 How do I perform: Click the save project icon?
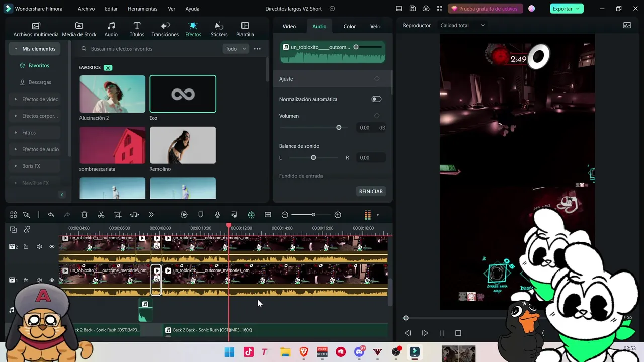pyautogui.click(x=413, y=9)
